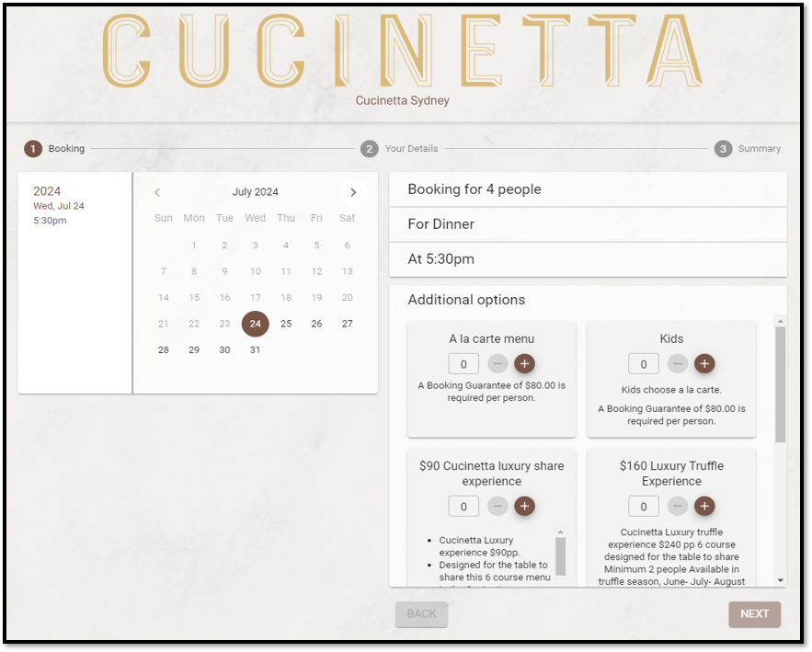Add one Kids option with plus
Image resolution: width=812 pixels, height=652 pixels.
(x=704, y=363)
